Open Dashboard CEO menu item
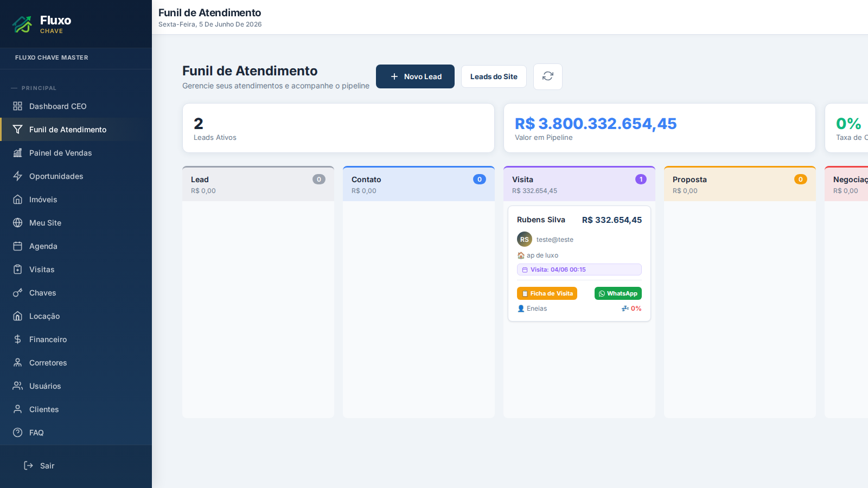Screen dimensions: 868x488 coord(76,106)
